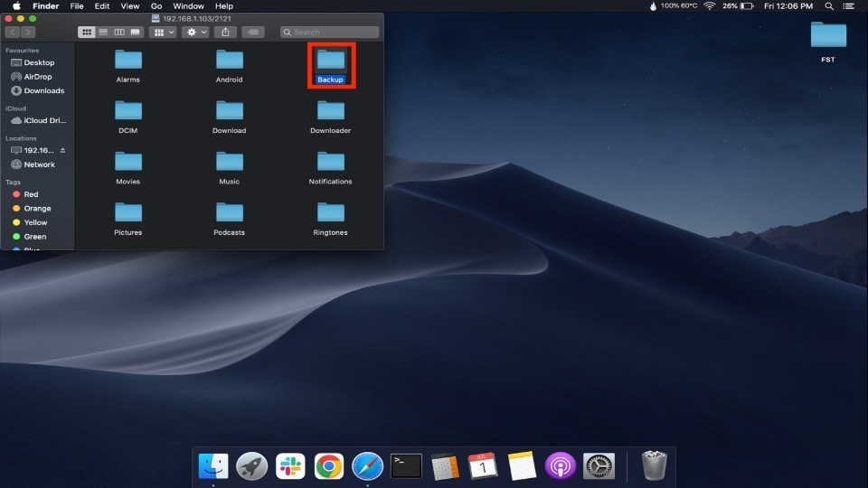The height and width of the screenshot is (488, 868).
Task: Select Network in the sidebar
Action: [x=33, y=164]
